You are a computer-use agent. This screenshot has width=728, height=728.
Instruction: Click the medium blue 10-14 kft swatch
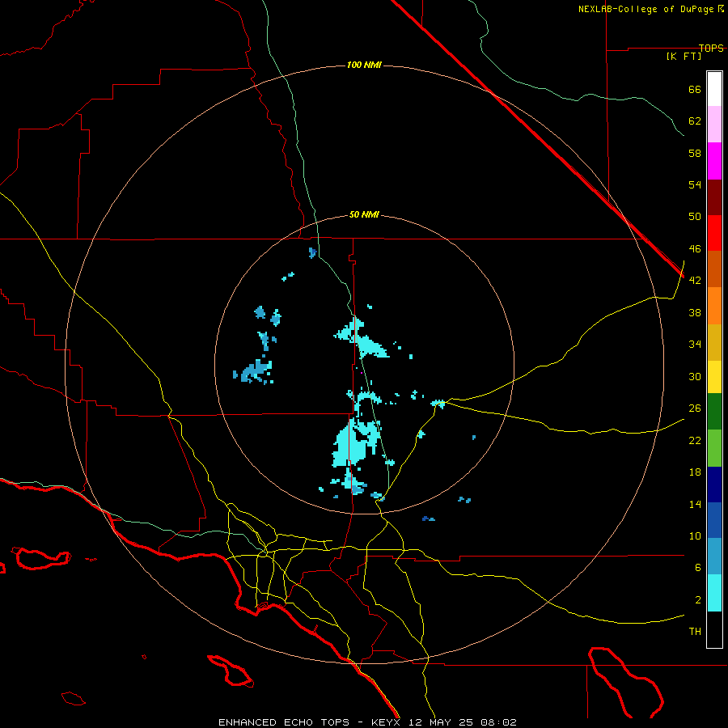714,520
